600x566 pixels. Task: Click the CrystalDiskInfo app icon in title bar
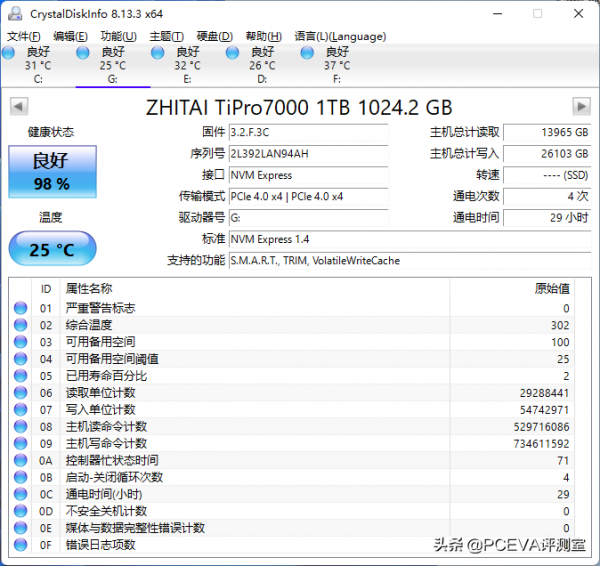click(x=15, y=14)
